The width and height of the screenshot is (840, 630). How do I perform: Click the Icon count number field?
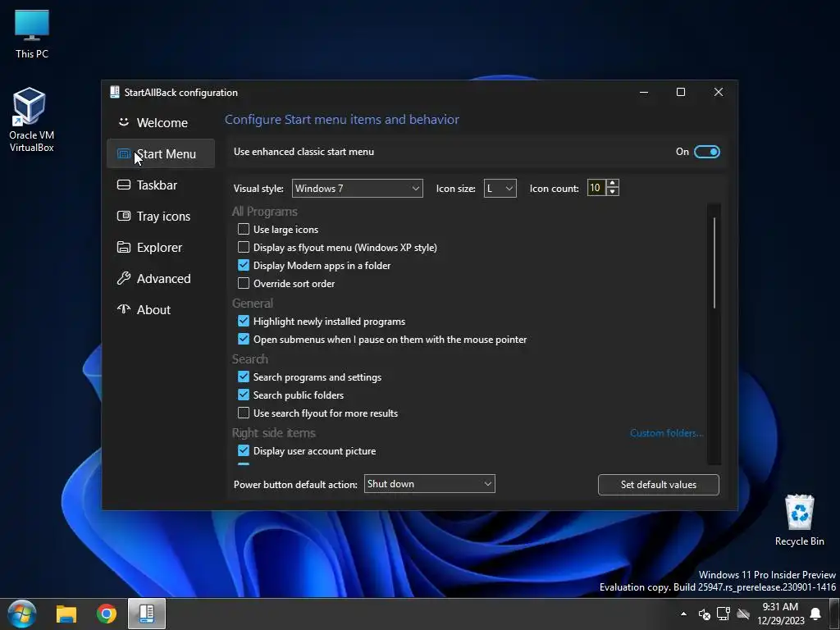pos(596,188)
